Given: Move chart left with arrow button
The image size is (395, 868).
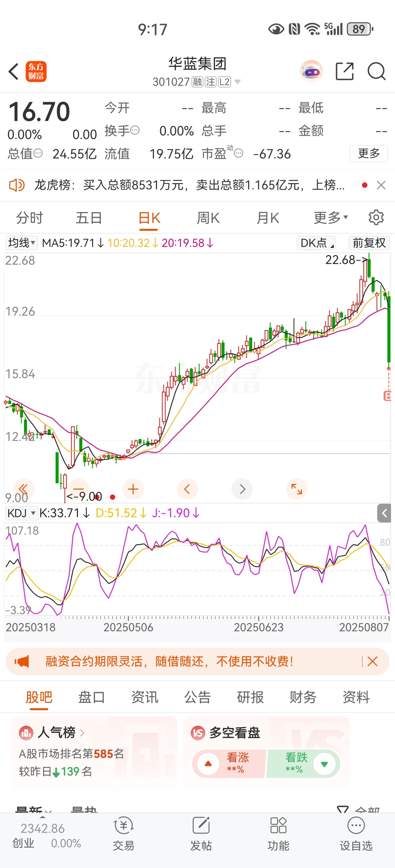Looking at the screenshot, I should click(187, 489).
